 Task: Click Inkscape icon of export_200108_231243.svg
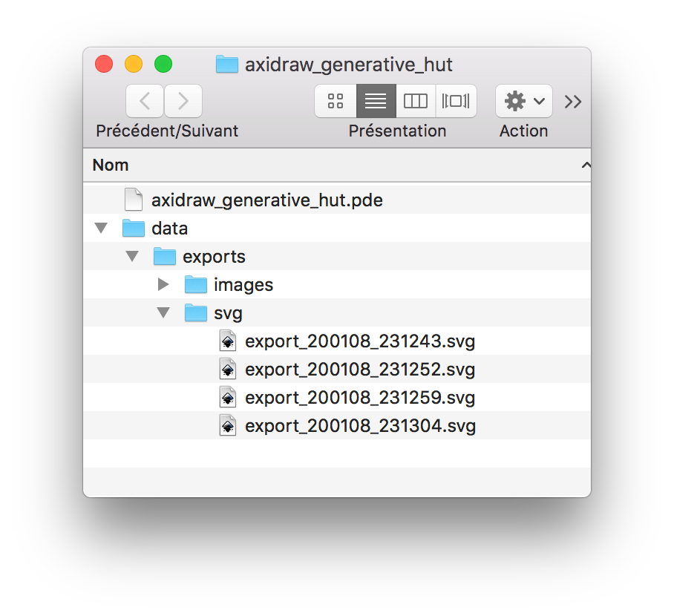[228, 341]
